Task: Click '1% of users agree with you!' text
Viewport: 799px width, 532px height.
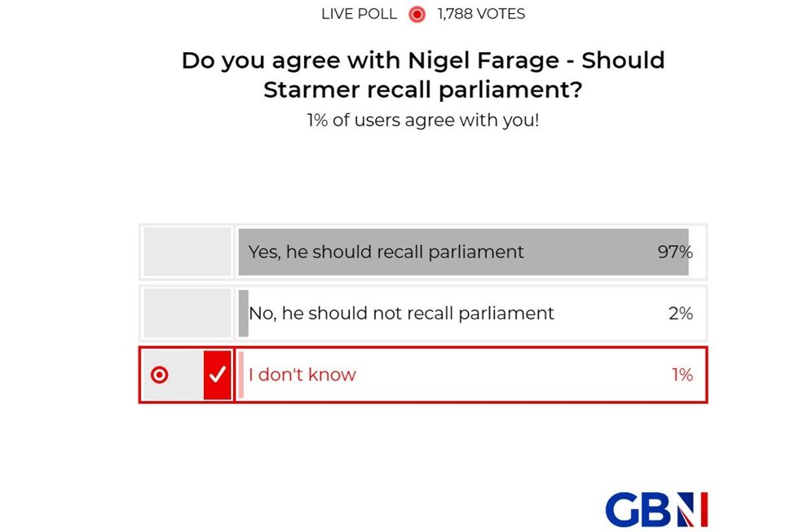Action: (424, 120)
